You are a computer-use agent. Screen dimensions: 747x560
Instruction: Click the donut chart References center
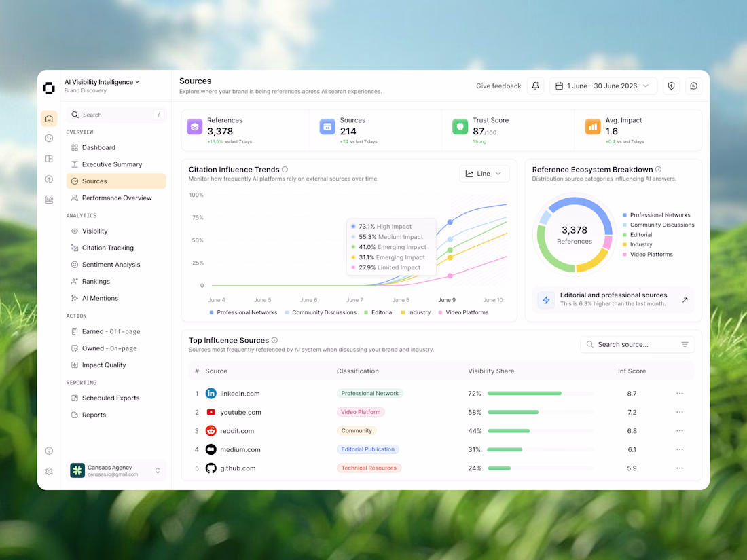coord(575,236)
